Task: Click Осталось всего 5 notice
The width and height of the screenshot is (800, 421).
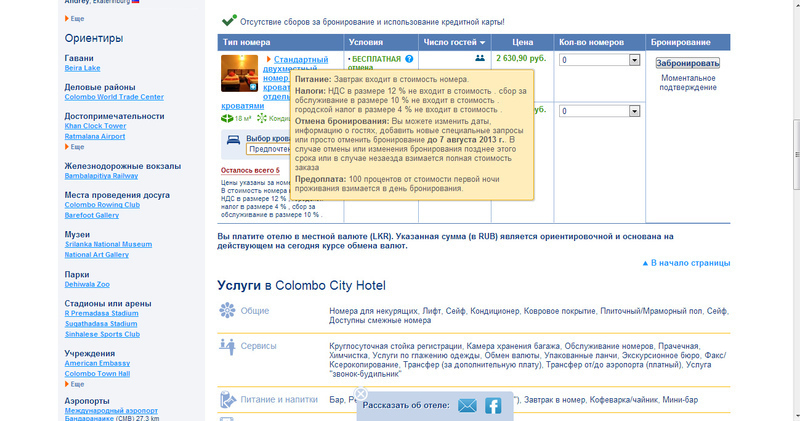Action: pyautogui.click(x=250, y=170)
